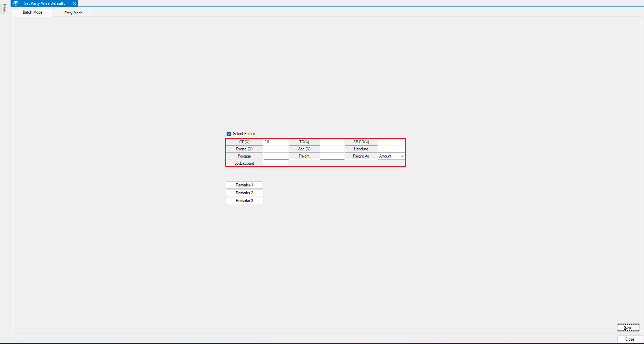Select the Postage input field
The width and height of the screenshot is (644, 344).
tap(276, 156)
